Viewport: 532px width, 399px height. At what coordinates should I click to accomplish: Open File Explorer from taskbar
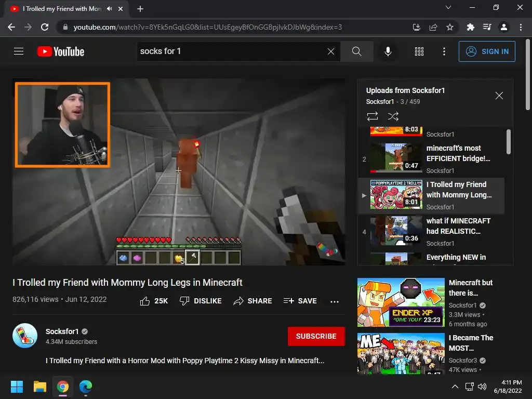(x=39, y=387)
